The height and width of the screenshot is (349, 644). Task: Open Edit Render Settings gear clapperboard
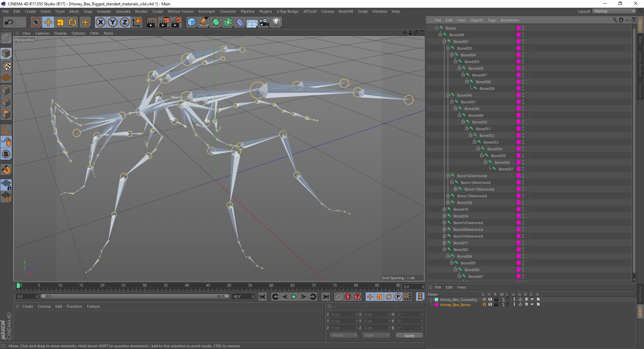pos(176,22)
